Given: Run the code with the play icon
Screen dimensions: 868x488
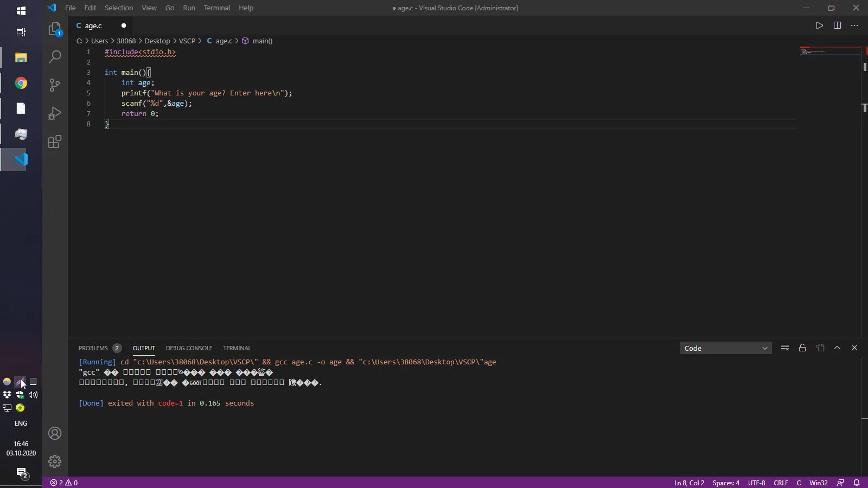Looking at the screenshot, I should point(819,25).
